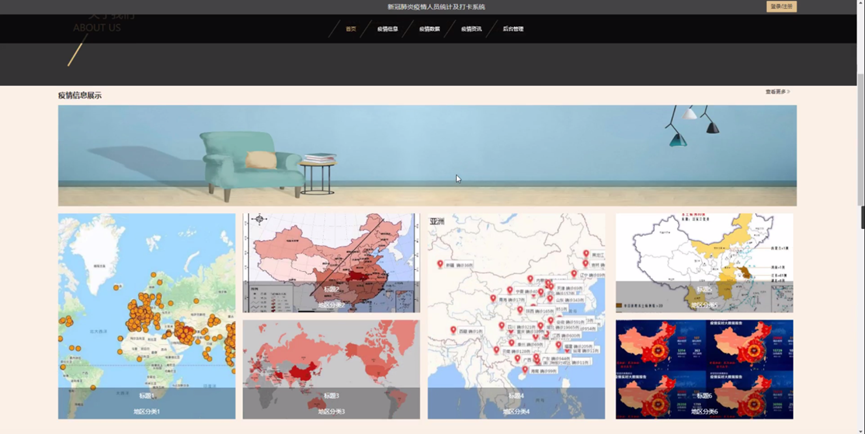Open the 疫情信息 navigation item
The width and height of the screenshot is (865, 434).
pyautogui.click(x=387, y=29)
